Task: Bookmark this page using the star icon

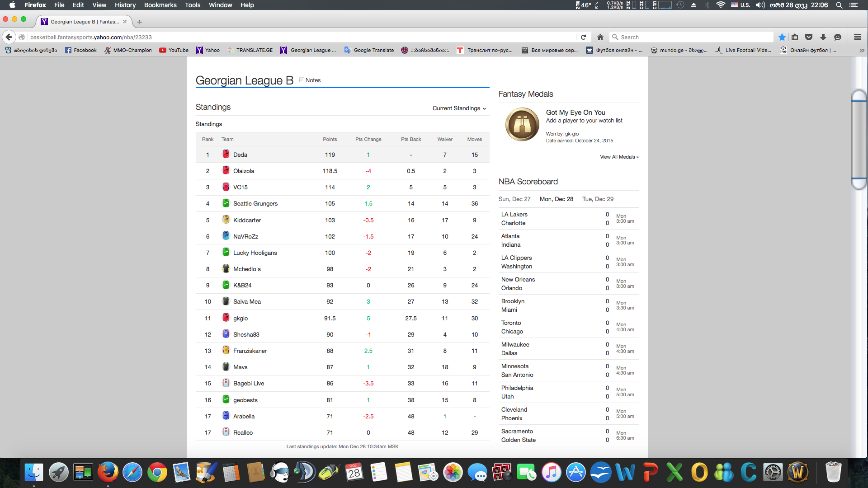Action: [x=782, y=37]
